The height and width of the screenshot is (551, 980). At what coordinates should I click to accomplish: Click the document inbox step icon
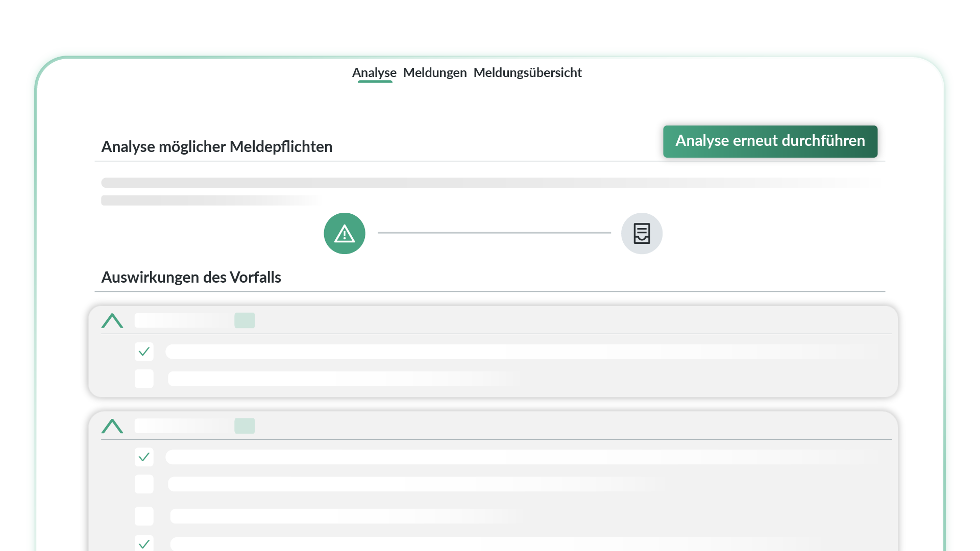coord(642,234)
